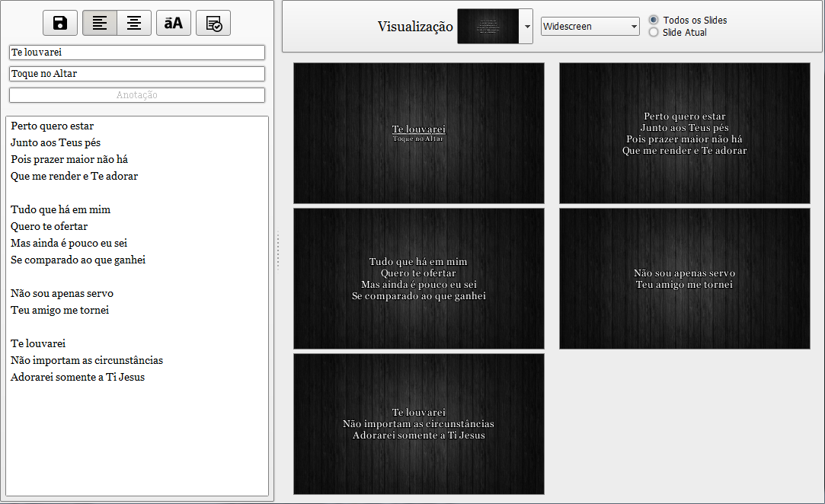Open the background theme thumbnail dropdown
Image resolution: width=825 pixels, height=504 pixels.
[526, 27]
